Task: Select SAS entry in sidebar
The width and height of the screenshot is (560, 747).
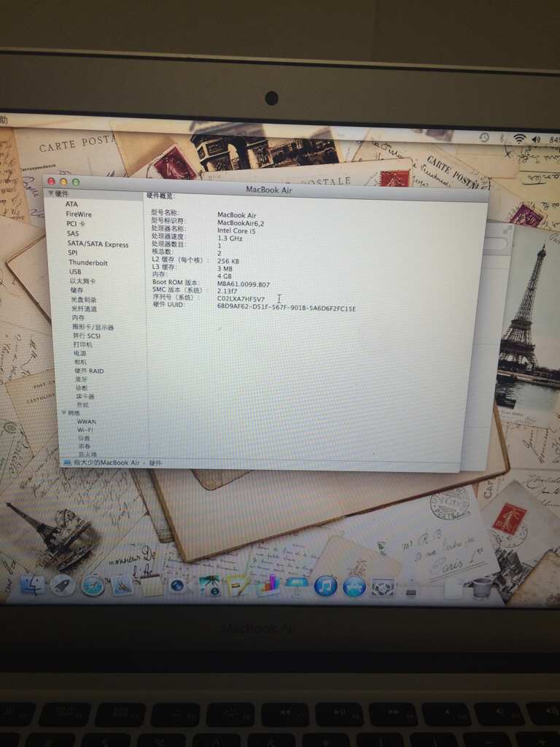Action: 73,233
